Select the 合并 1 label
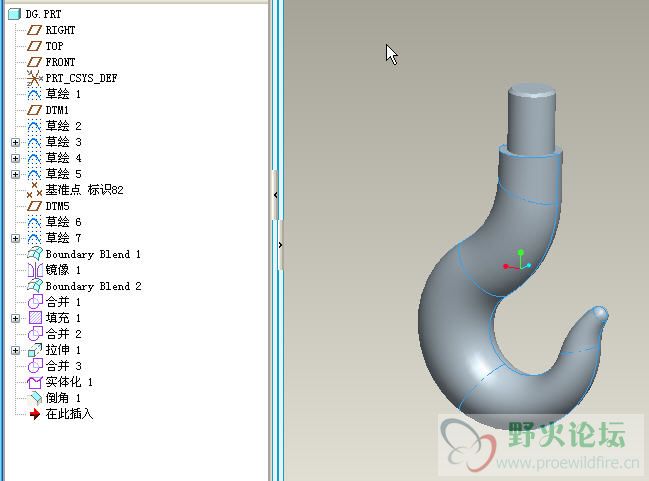The width and height of the screenshot is (649, 481). point(63,302)
